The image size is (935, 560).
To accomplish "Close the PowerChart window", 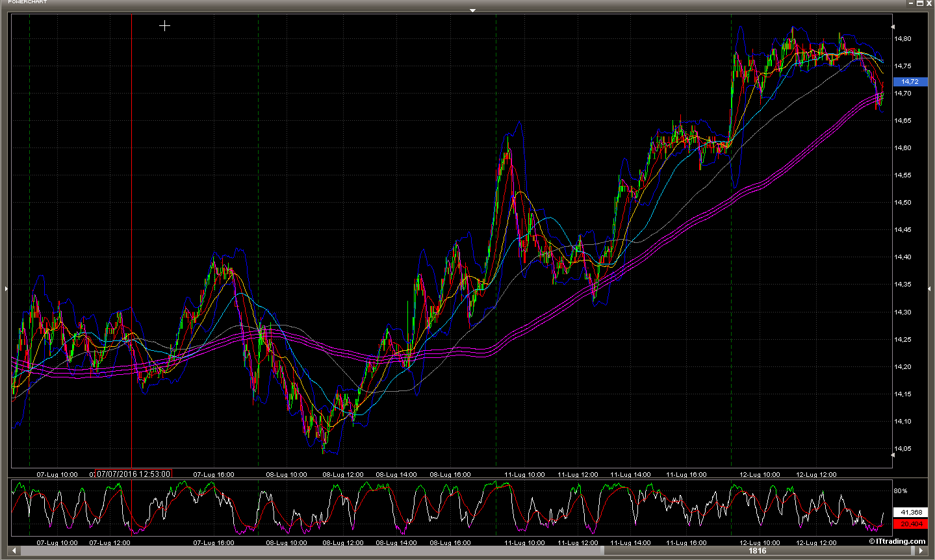I will click(x=929, y=3).
